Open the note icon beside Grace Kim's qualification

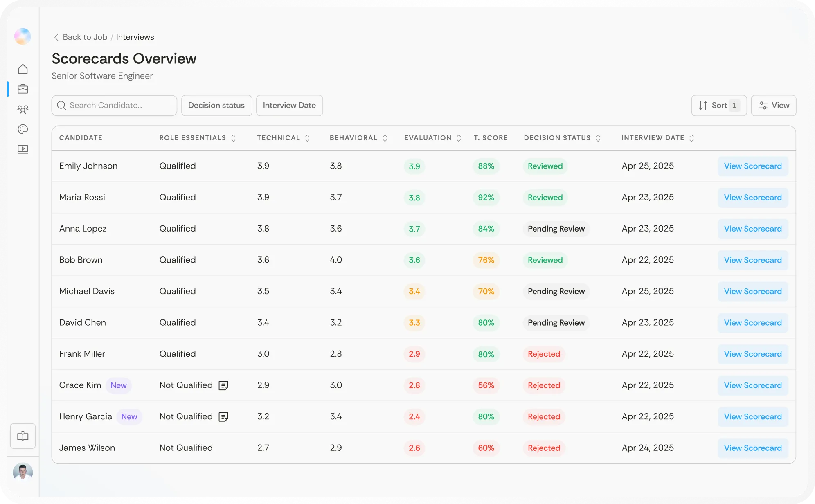click(x=223, y=385)
